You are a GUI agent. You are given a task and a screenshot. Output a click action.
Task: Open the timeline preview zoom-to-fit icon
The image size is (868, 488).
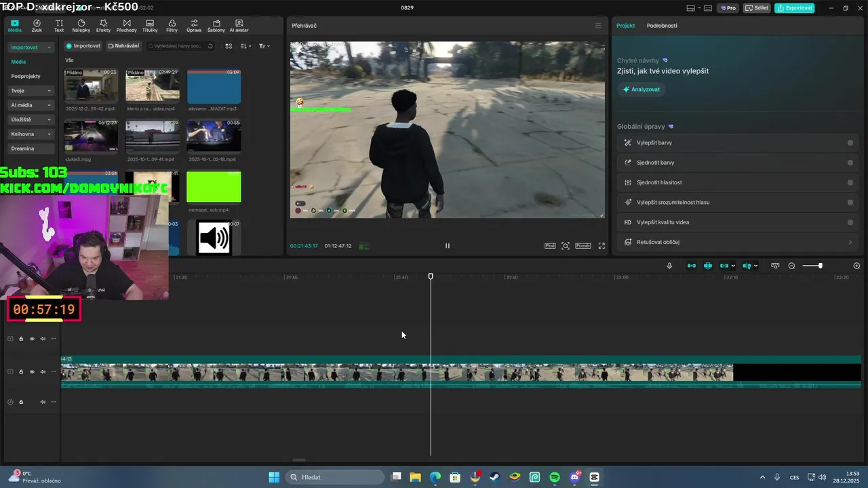(775, 266)
